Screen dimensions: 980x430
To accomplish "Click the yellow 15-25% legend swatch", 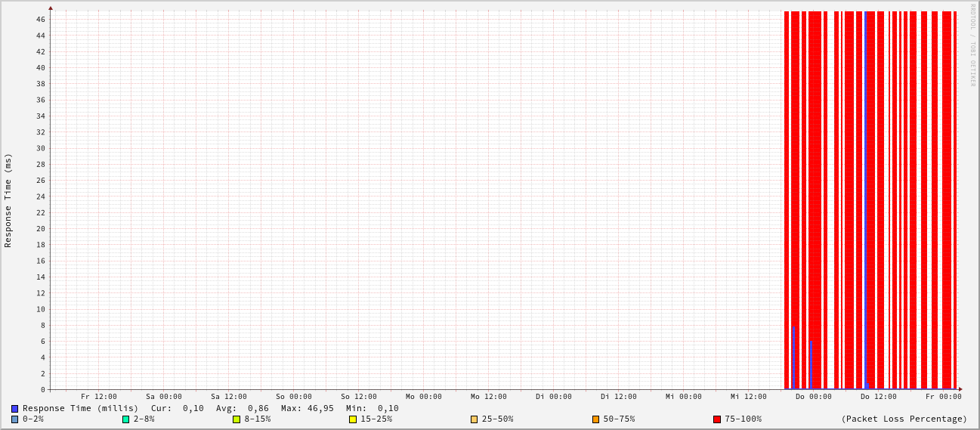I will (x=353, y=419).
